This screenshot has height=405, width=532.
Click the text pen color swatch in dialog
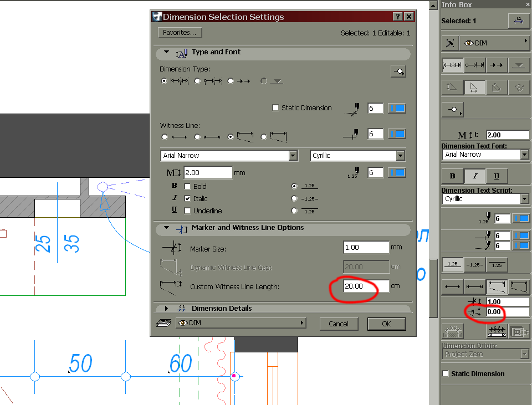397,173
